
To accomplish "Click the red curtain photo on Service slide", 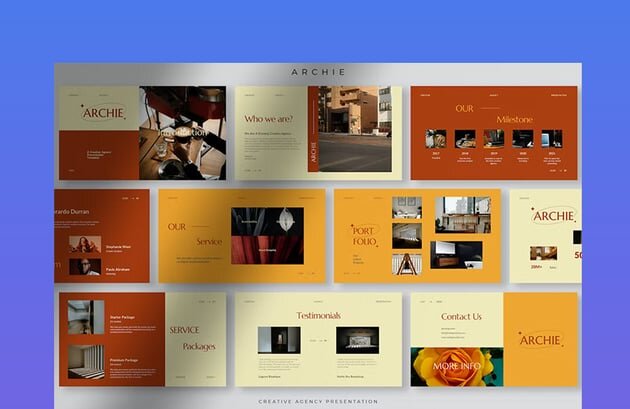I will tap(267, 236).
